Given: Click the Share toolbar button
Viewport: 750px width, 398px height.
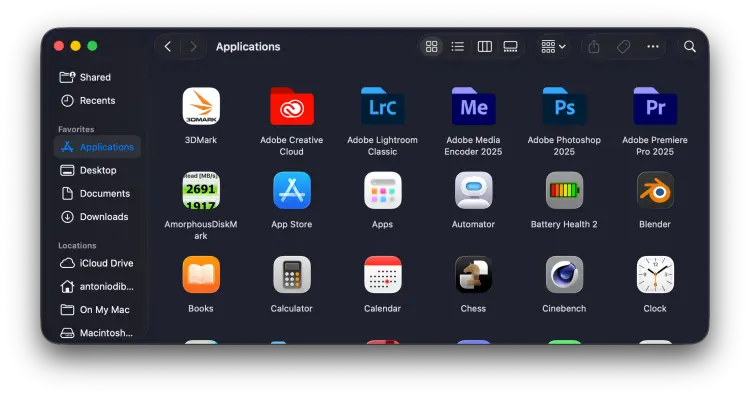Looking at the screenshot, I should tap(594, 46).
